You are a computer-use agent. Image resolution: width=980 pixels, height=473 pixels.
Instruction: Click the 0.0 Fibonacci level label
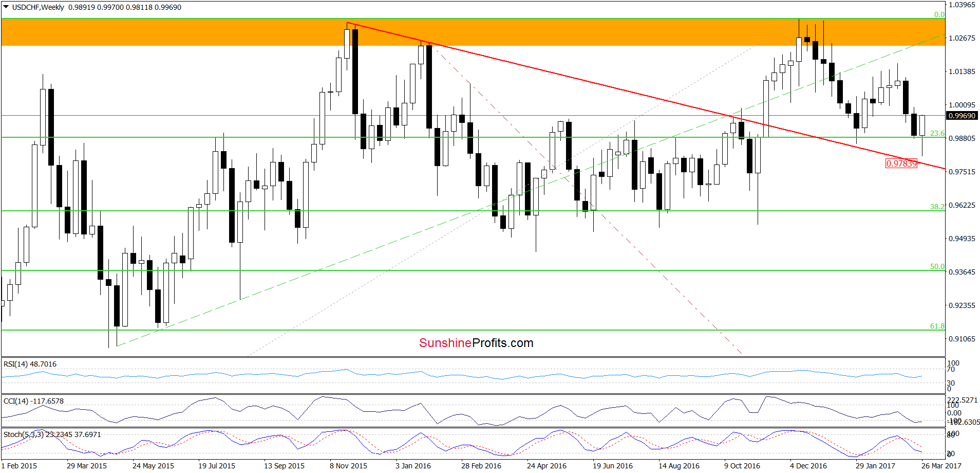click(939, 14)
